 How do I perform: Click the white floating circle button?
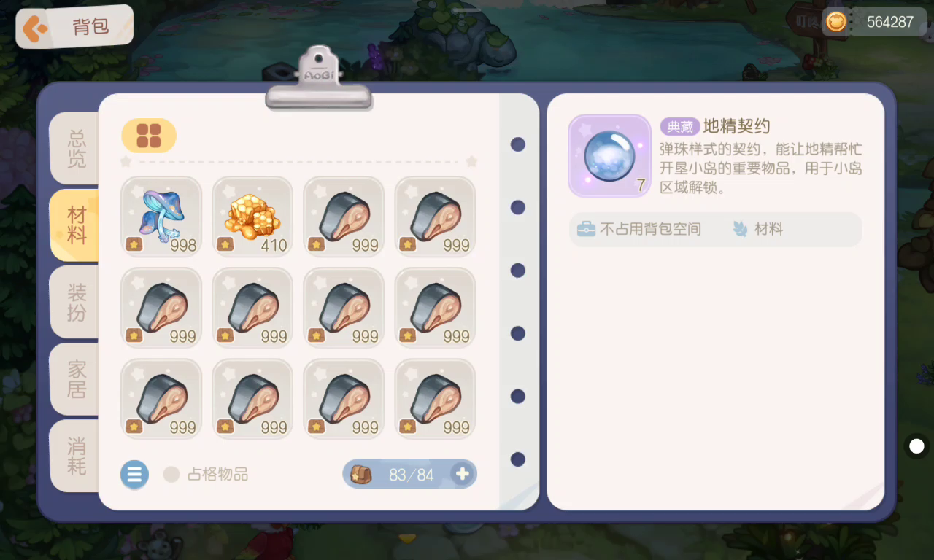(916, 446)
